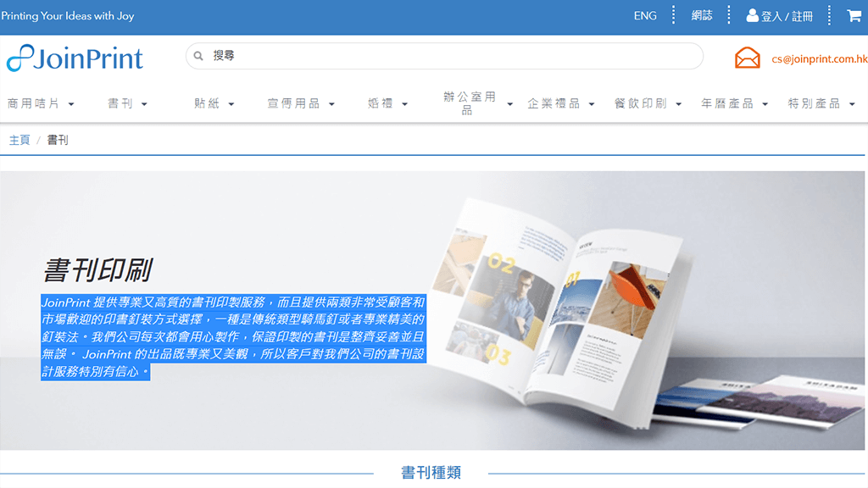Click cs@joinprint.com.hk email address
This screenshot has height=488, width=868.
tap(820, 58)
